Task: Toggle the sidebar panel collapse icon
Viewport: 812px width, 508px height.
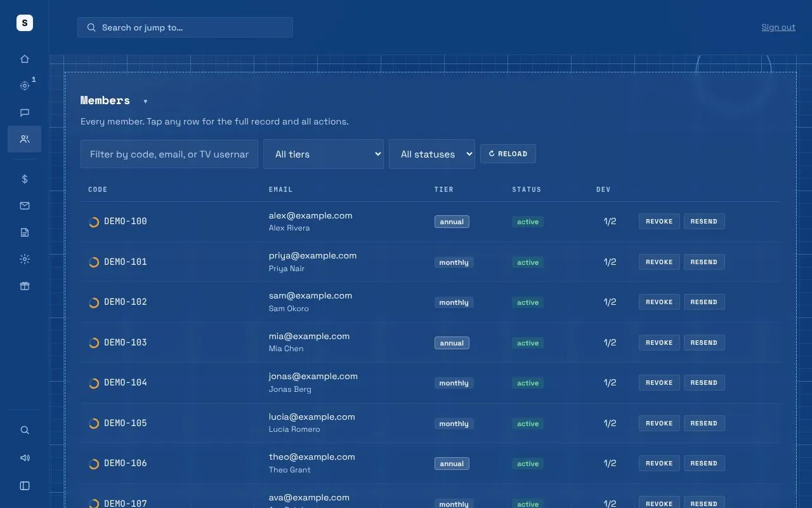Action: click(x=25, y=486)
